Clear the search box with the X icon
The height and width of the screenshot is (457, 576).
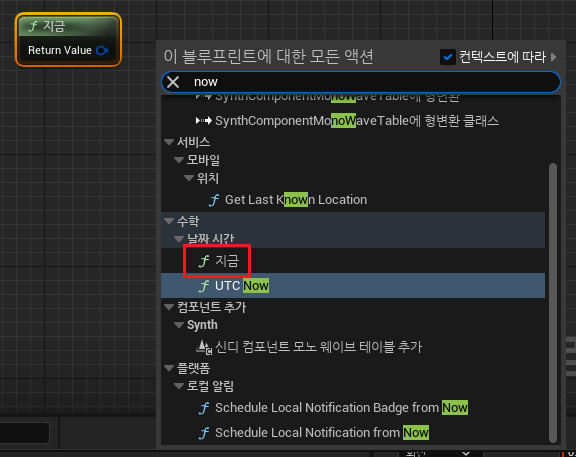tap(173, 82)
